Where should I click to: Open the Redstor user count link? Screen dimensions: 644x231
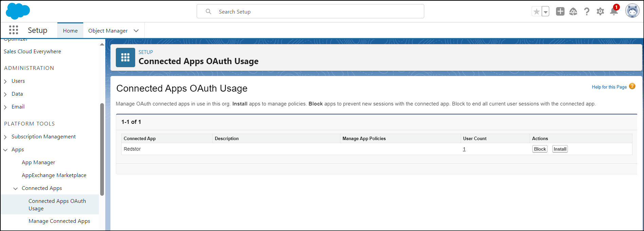pos(464,149)
